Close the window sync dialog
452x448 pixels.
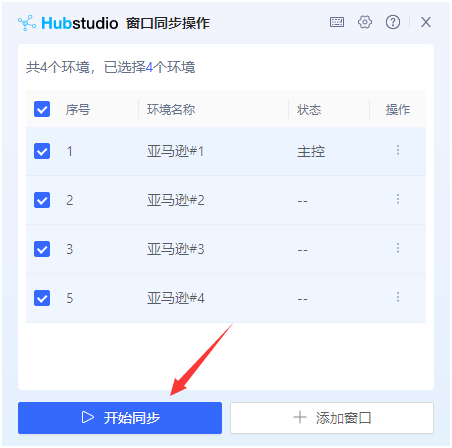coord(426,22)
